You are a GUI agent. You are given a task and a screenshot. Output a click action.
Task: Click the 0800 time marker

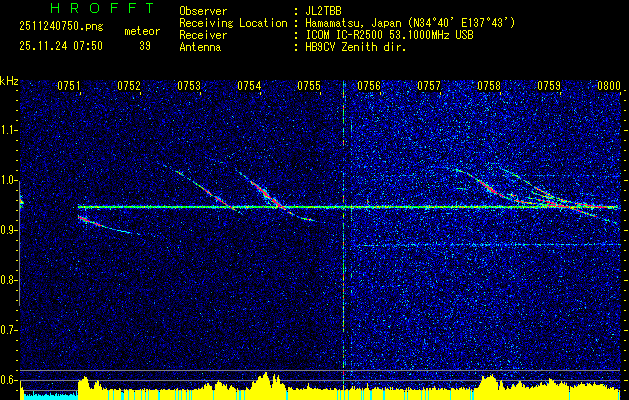608,86
